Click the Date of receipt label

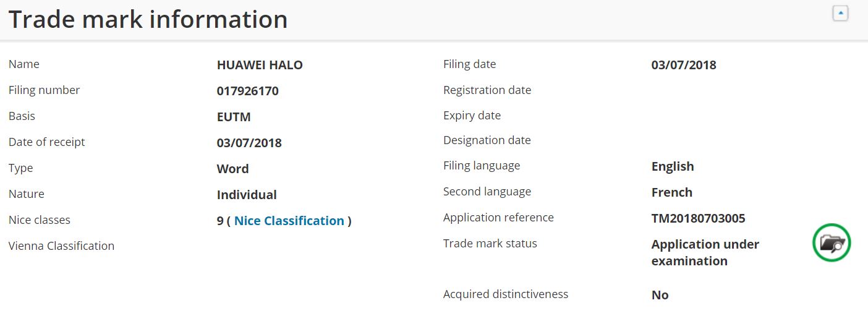47,142
